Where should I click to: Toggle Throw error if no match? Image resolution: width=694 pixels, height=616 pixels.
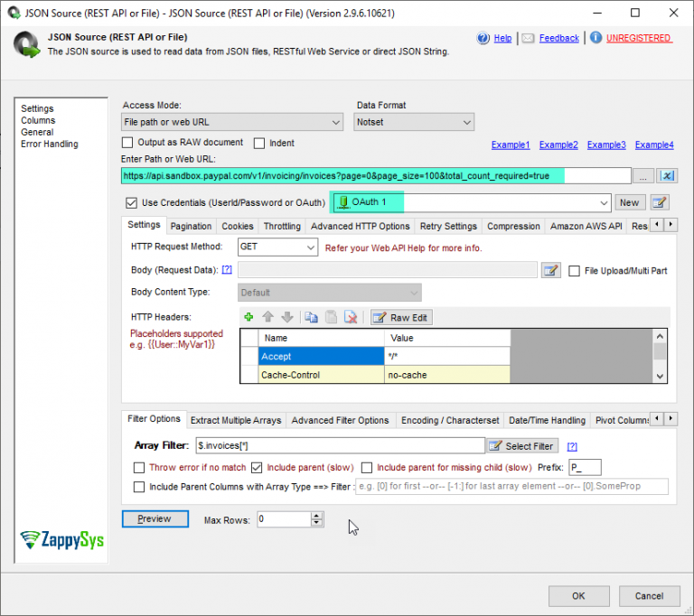(139, 467)
